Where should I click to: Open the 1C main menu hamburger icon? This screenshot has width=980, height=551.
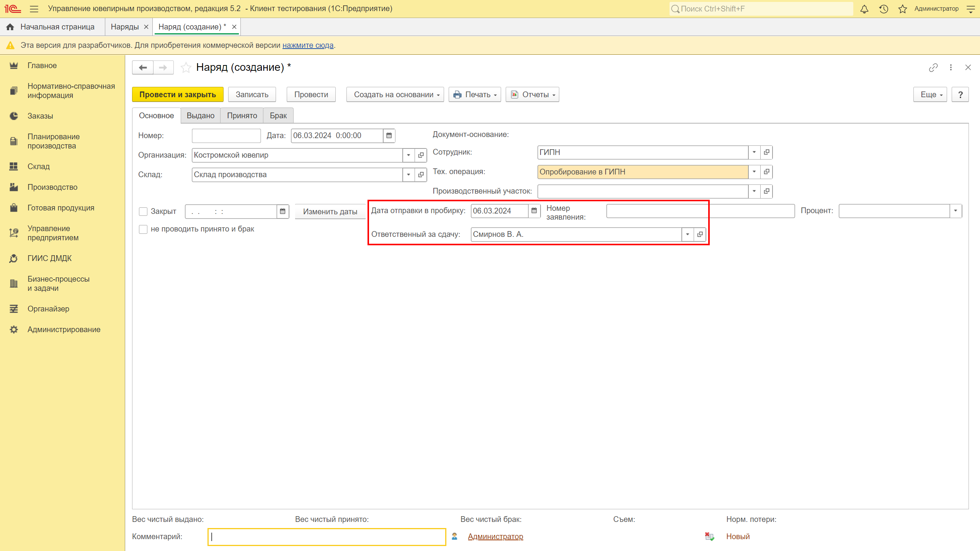[34, 9]
